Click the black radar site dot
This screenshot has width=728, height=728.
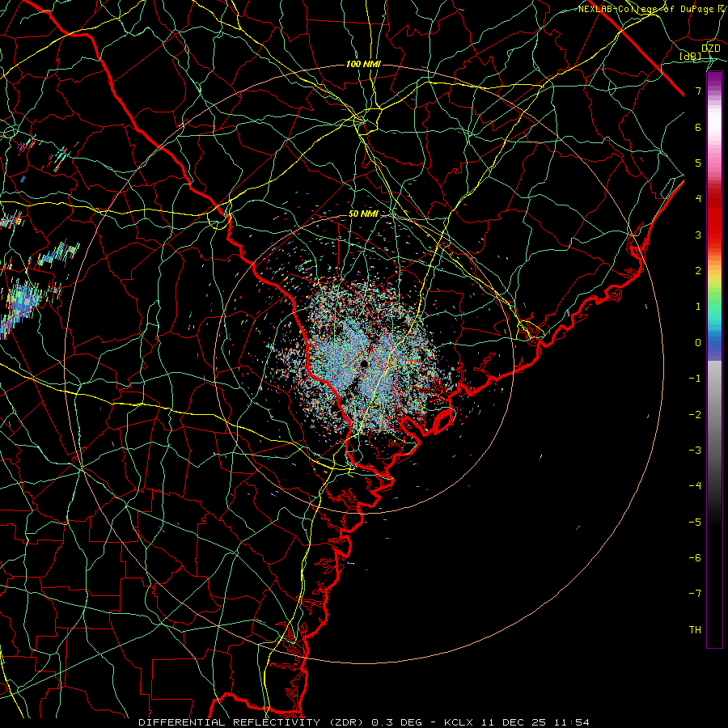click(363, 363)
